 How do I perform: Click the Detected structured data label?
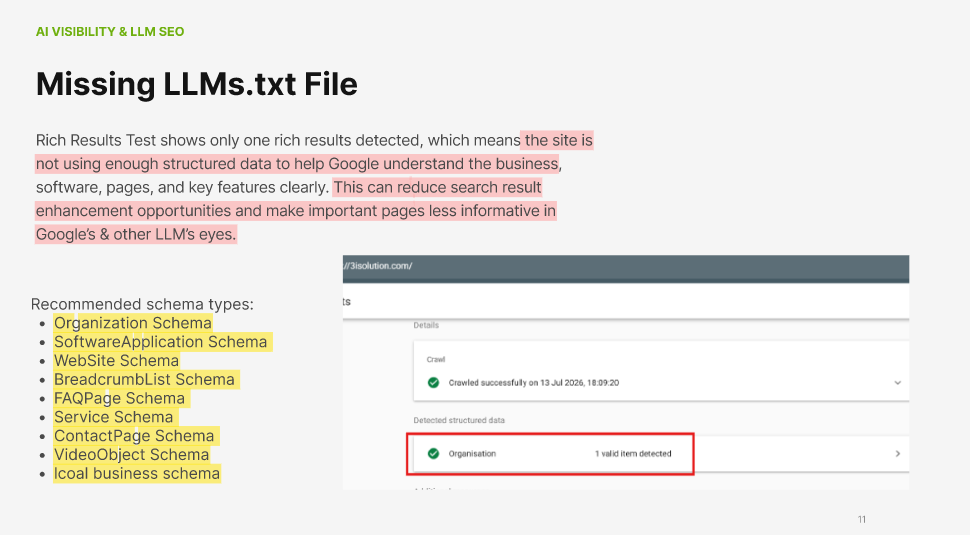tap(459, 421)
